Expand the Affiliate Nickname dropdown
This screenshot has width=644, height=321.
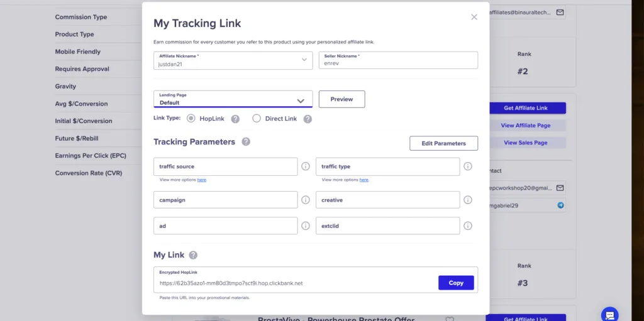pyautogui.click(x=304, y=60)
